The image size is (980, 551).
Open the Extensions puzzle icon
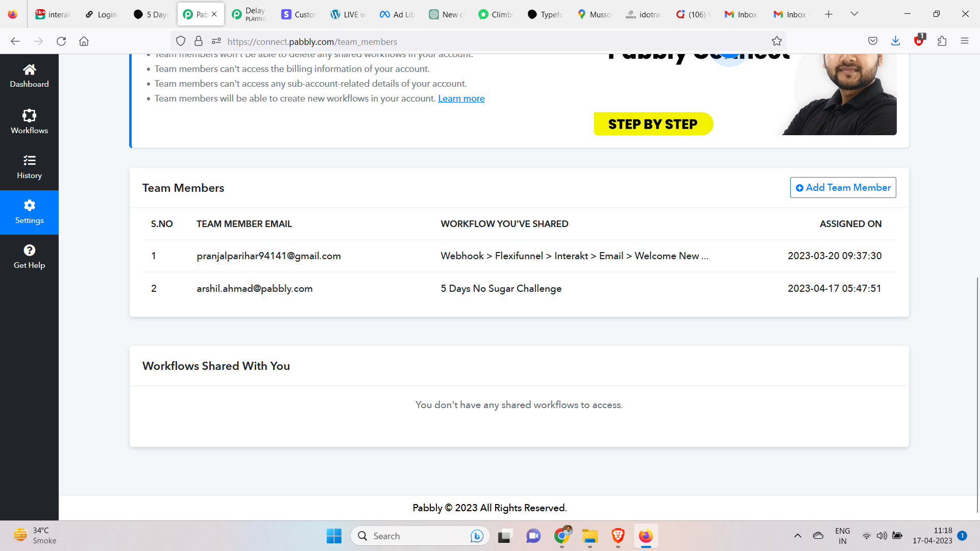(942, 41)
